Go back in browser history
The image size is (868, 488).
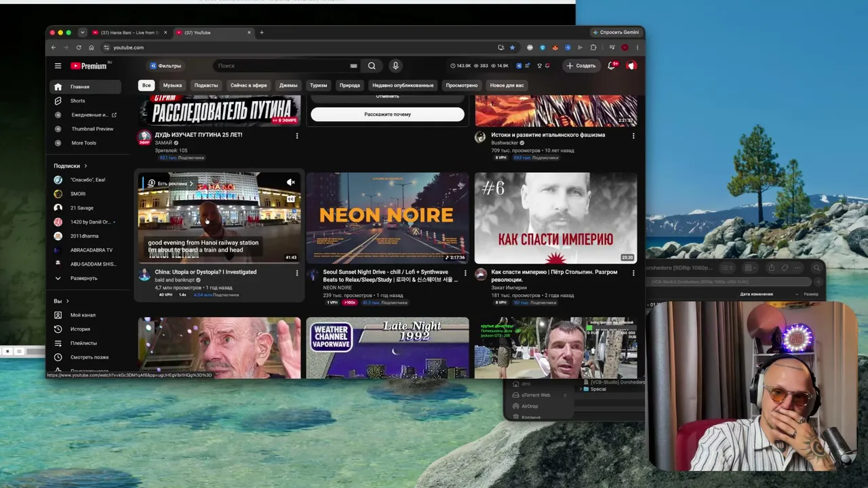[54, 47]
